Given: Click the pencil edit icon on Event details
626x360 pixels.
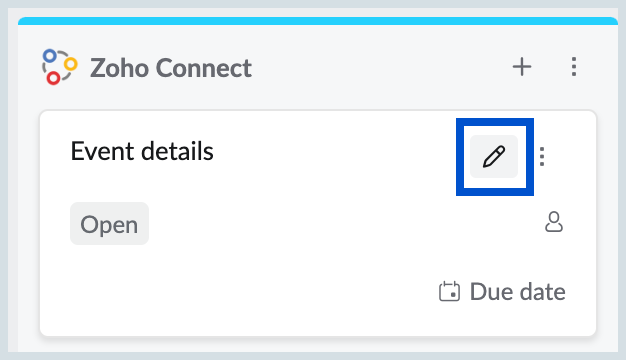Looking at the screenshot, I should coord(494,156).
